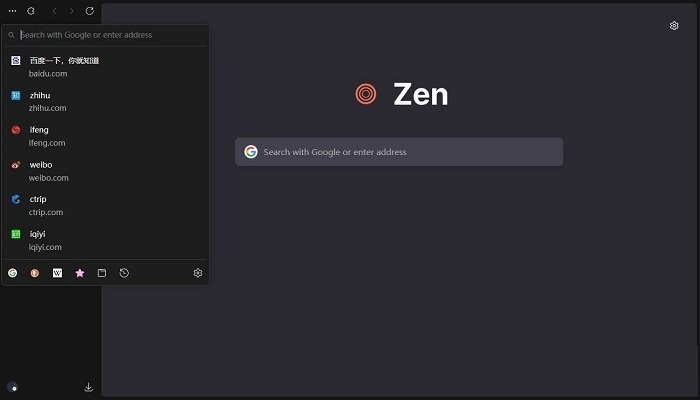Reload the current page

coord(90,10)
